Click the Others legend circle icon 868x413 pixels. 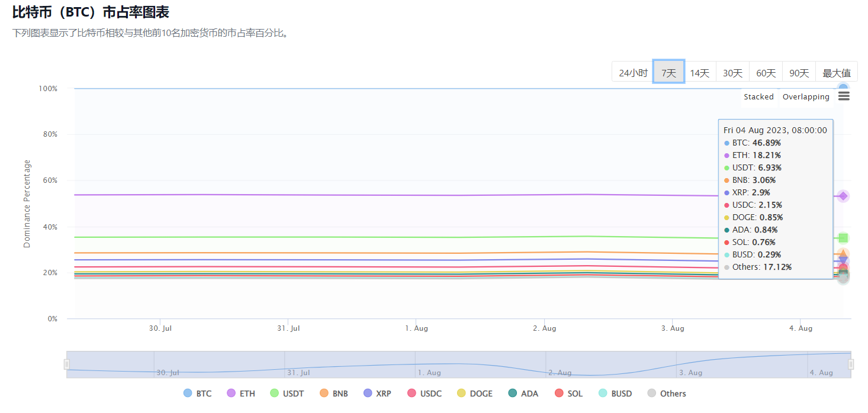(x=652, y=393)
